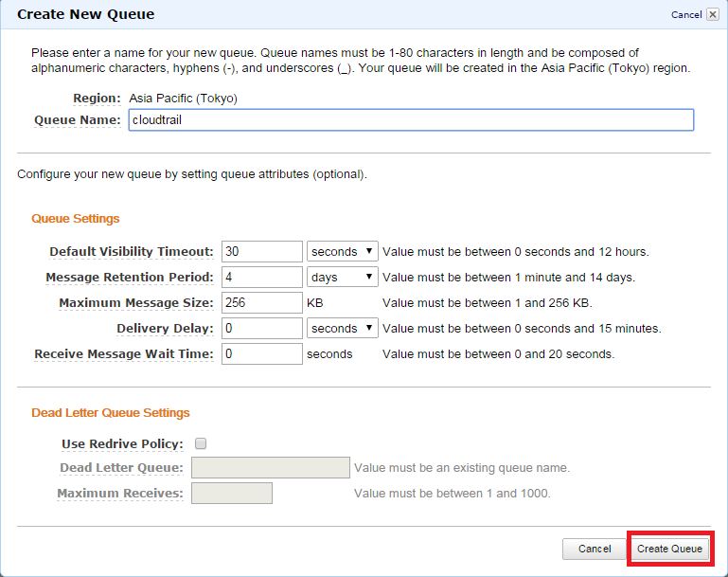
Task: Edit the Receive Message Wait Time field
Action: coord(262,353)
